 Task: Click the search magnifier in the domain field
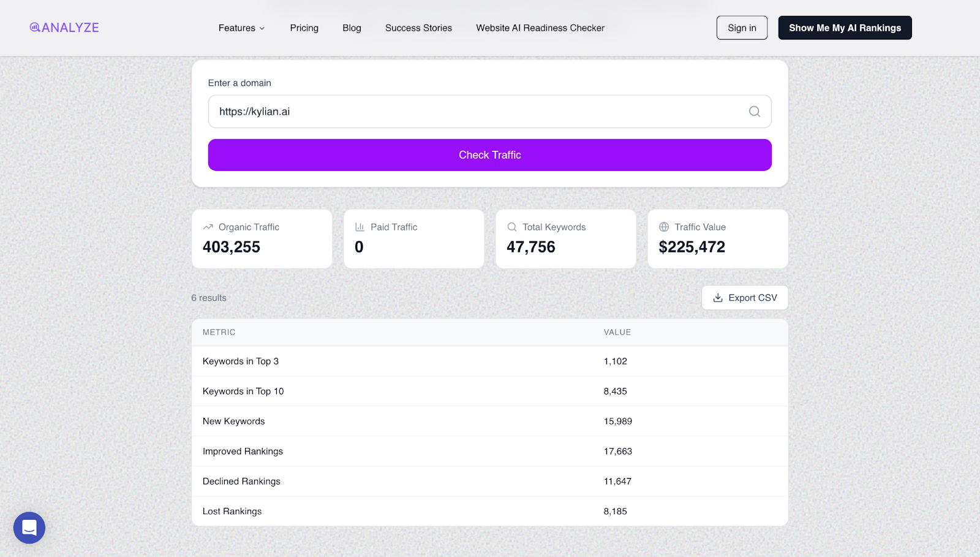754,112
